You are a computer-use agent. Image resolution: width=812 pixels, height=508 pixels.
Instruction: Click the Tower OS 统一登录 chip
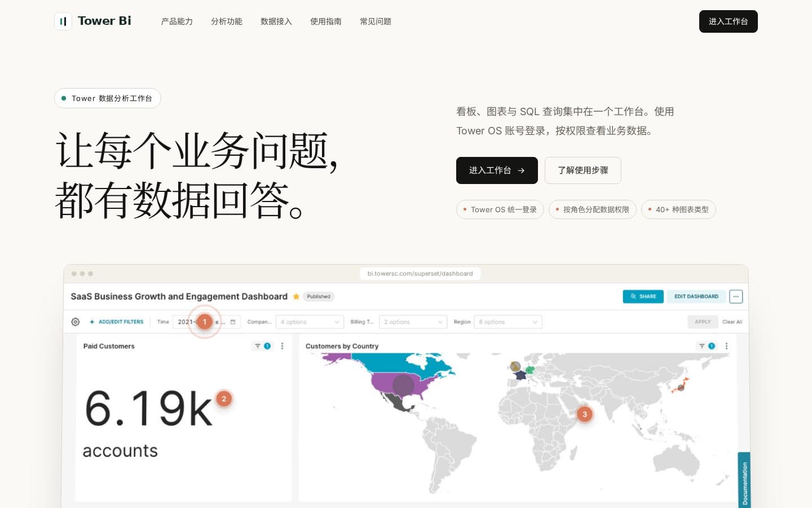click(500, 209)
